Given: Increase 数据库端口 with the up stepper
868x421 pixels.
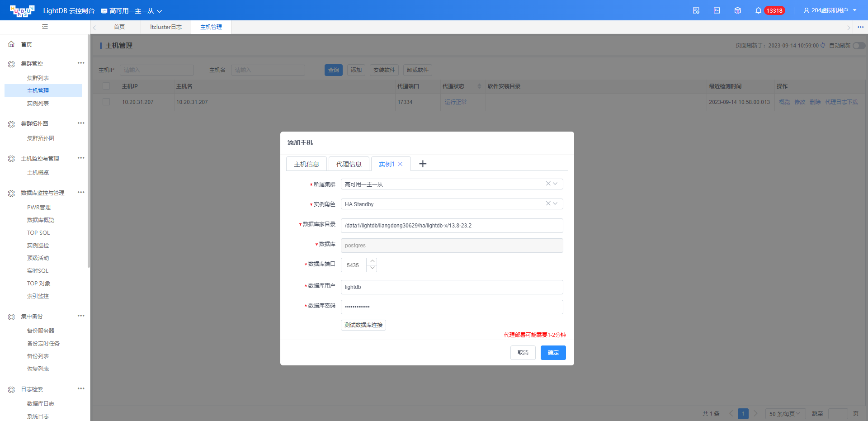Looking at the screenshot, I should point(373,261).
